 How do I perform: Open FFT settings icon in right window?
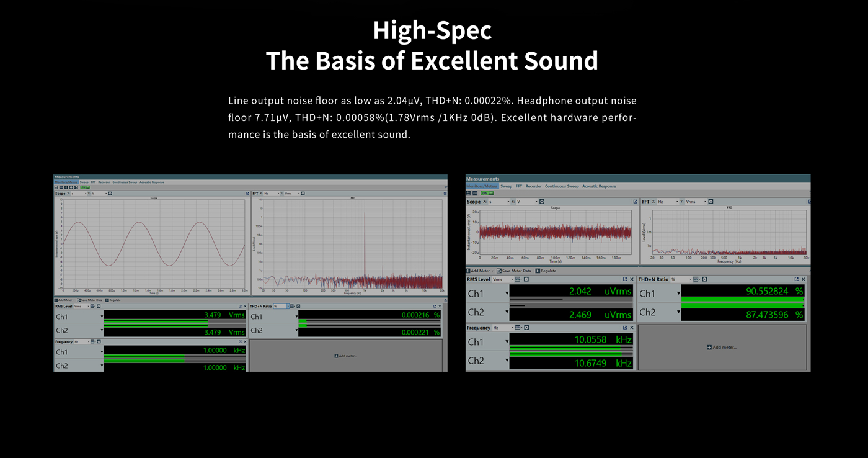tap(711, 202)
